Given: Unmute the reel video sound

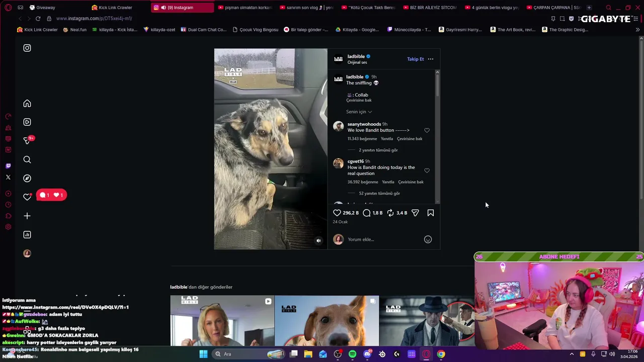Looking at the screenshot, I should [318, 241].
